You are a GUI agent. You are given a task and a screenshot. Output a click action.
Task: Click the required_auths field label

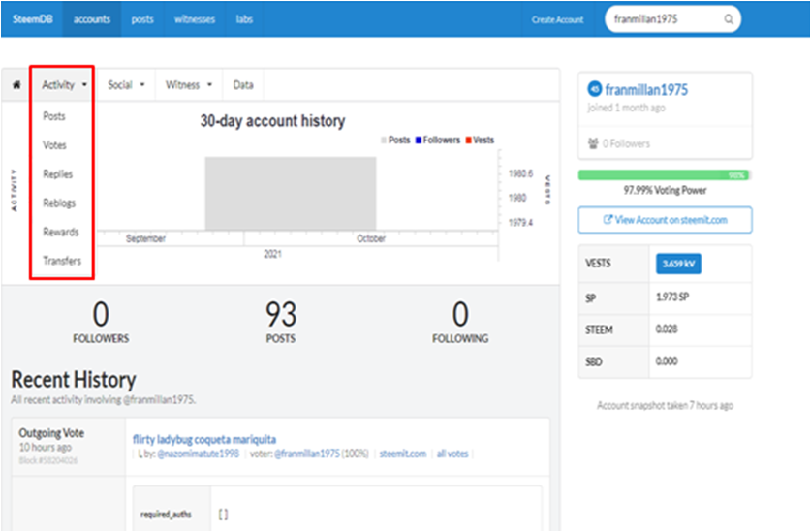tap(166, 515)
